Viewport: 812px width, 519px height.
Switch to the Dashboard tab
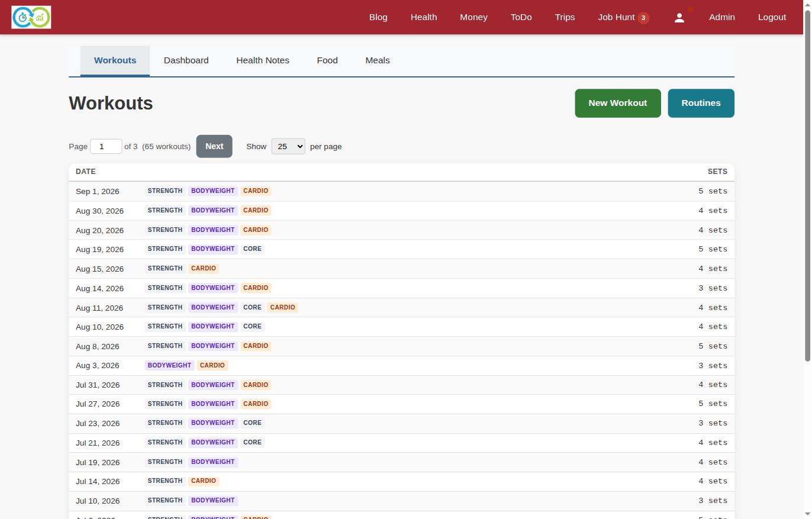[186, 60]
